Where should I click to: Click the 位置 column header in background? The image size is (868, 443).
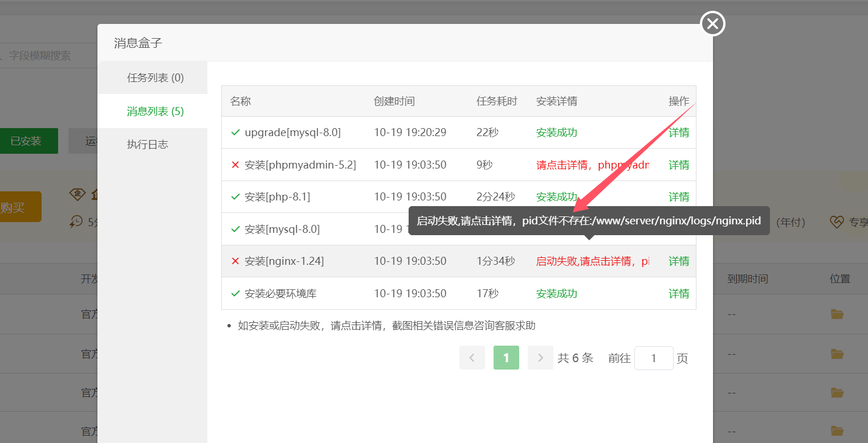(840, 279)
